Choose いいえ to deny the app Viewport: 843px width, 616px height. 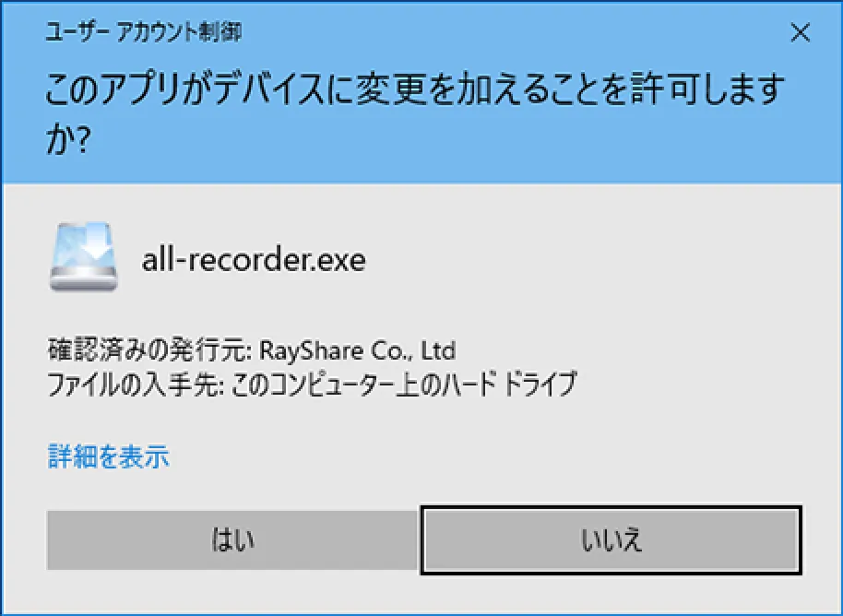[x=611, y=540]
